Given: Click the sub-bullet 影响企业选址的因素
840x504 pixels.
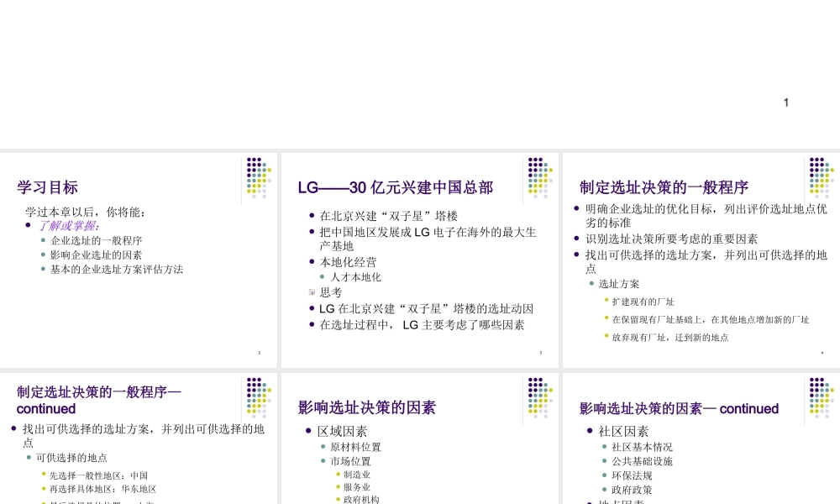Looking at the screenshot, I should [x=96, y=255].
